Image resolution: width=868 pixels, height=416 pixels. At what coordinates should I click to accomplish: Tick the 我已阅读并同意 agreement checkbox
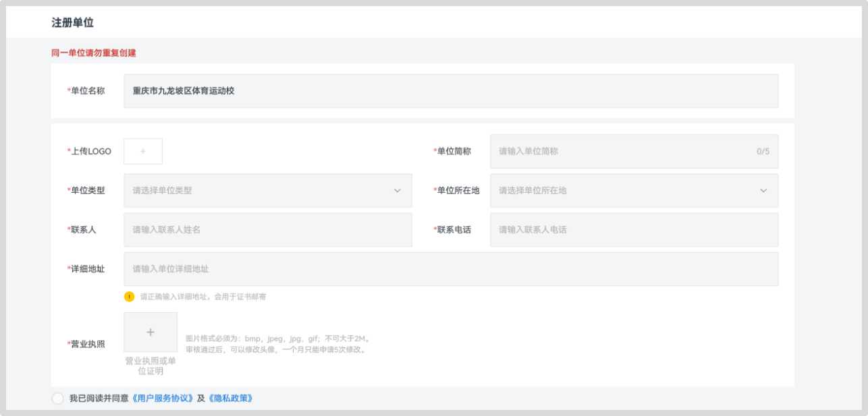tap(58, 398)
